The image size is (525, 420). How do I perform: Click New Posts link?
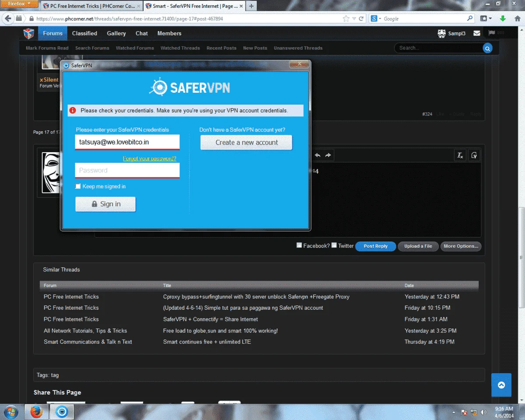255,48
